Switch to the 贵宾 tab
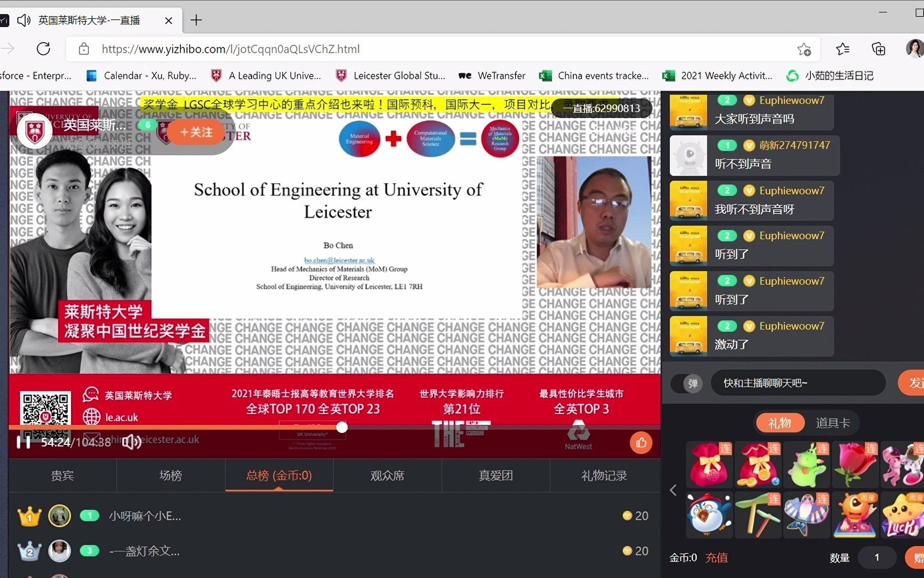 [x=62, y=476]
